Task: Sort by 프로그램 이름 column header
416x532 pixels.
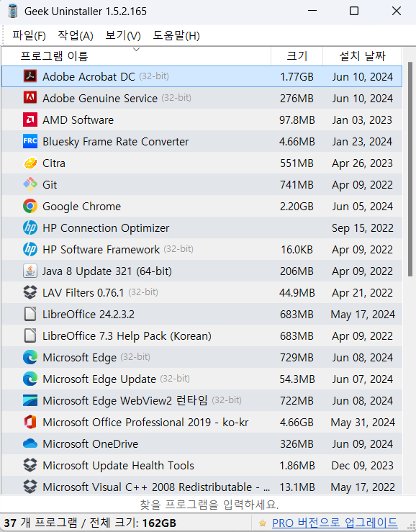Action: (x=136, y=56)
